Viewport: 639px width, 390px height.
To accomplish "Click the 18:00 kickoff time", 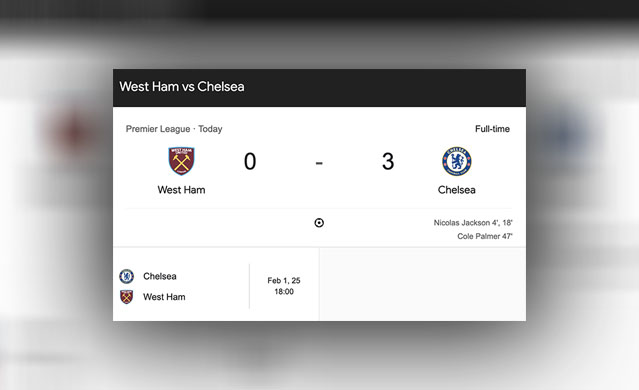I will point(284,291).
